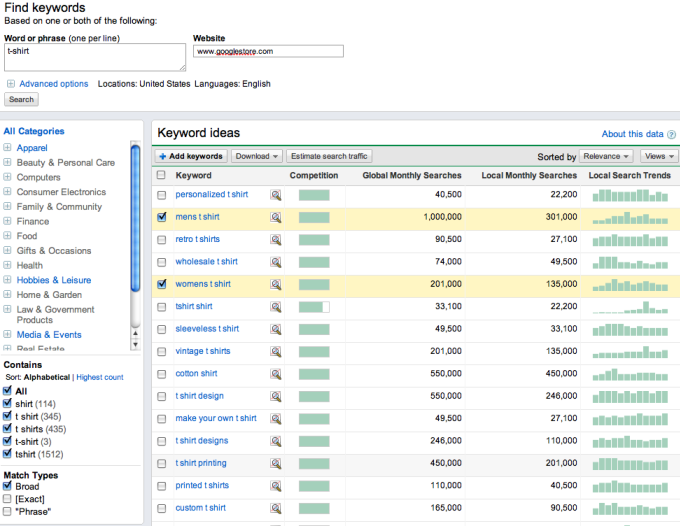Click the Search button

click(x=21, y=100)
